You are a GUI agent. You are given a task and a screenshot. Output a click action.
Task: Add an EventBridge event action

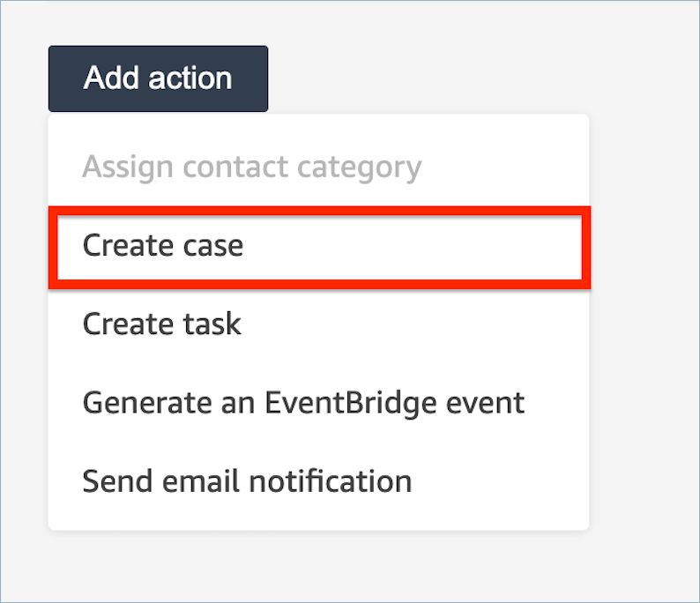pos(303,403)
